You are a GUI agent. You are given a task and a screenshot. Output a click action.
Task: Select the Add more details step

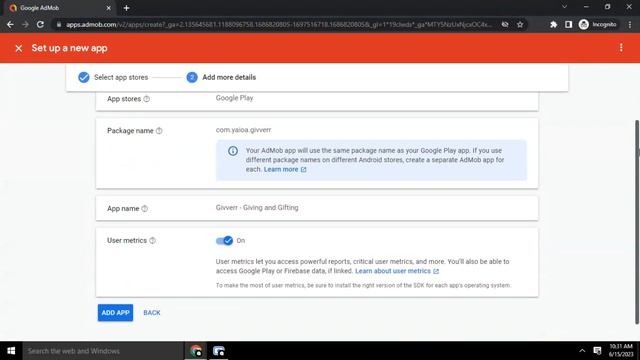pyautogui.click(x=221, y=77)
